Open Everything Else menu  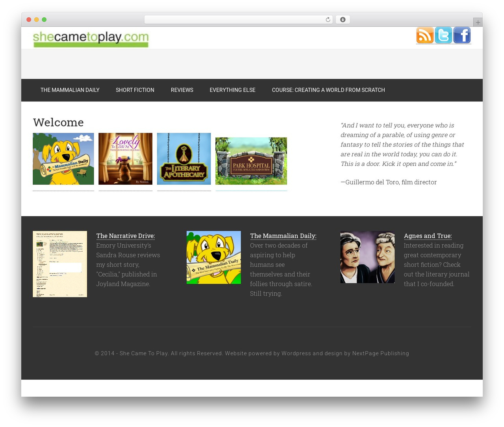pos(232,90)
